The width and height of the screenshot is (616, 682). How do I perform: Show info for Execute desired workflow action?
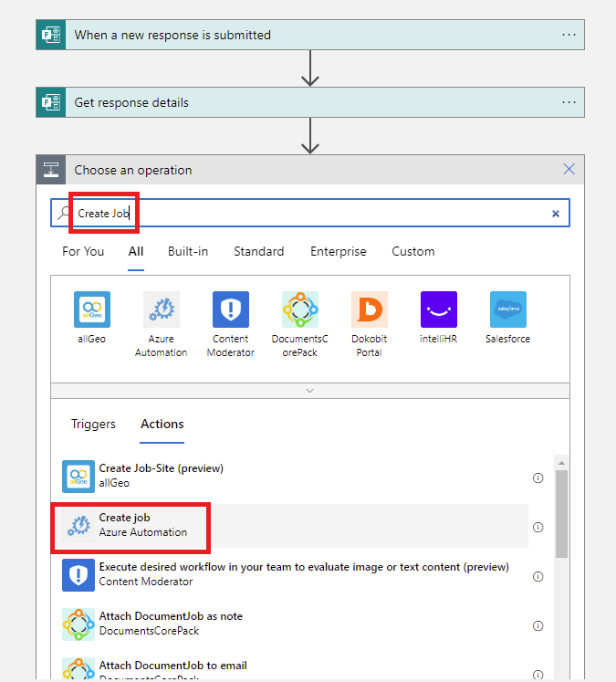click(x=538, y=576)
